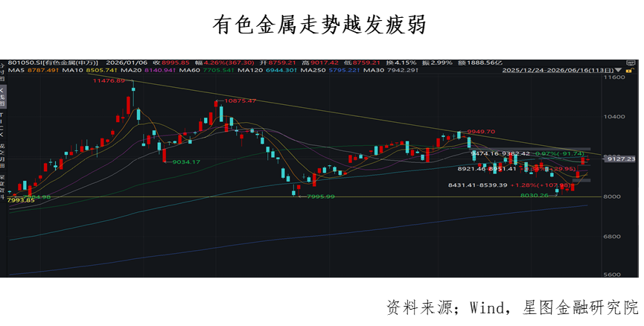Click the 9127.23 current price marker on the axis
644x326 pixels.
pyautogui.click(x=621, y=159)
